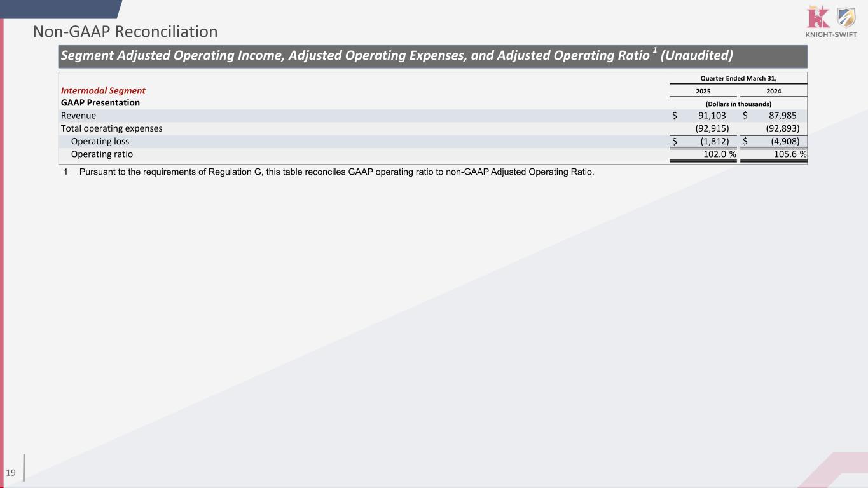Select the 2024 column header

point(773,91)
